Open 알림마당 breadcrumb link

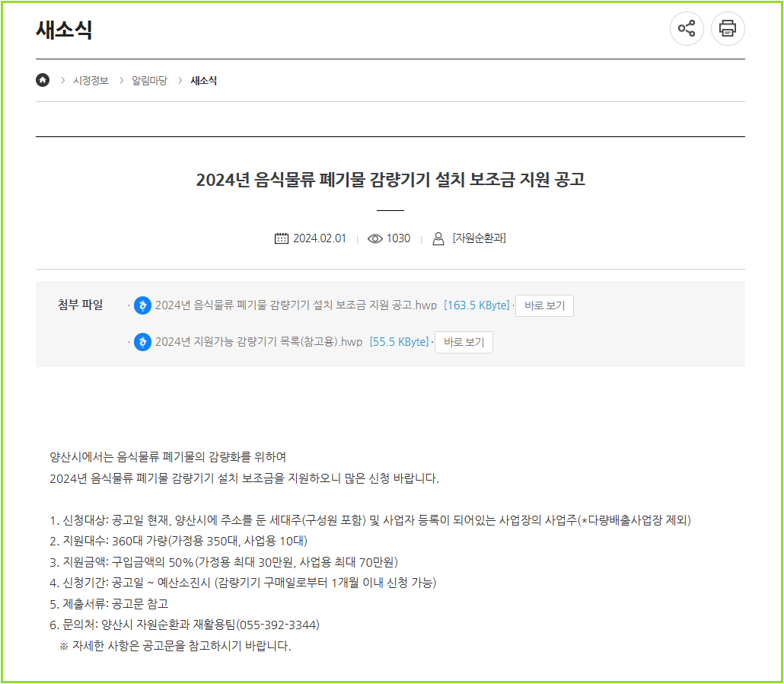tap(149, 81)
